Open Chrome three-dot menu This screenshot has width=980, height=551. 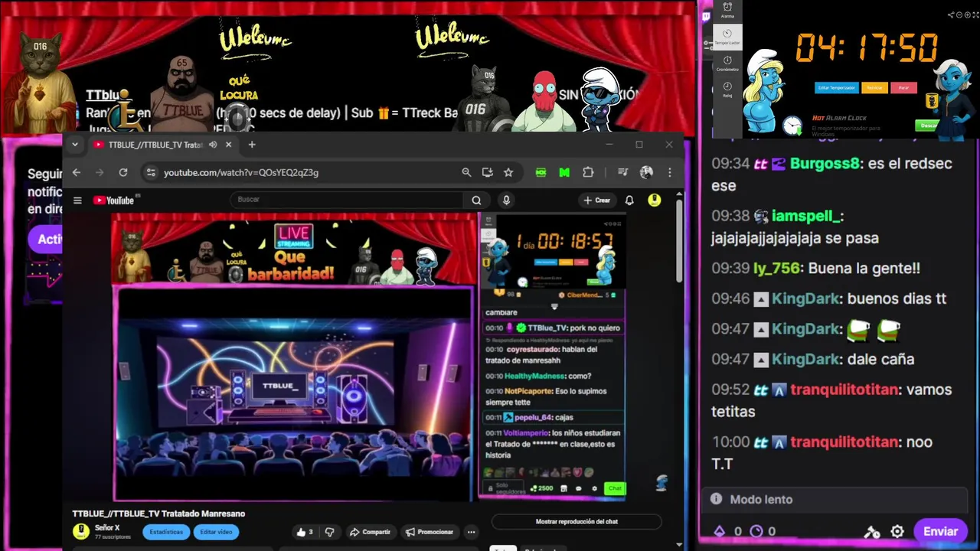tap(670, 172)
